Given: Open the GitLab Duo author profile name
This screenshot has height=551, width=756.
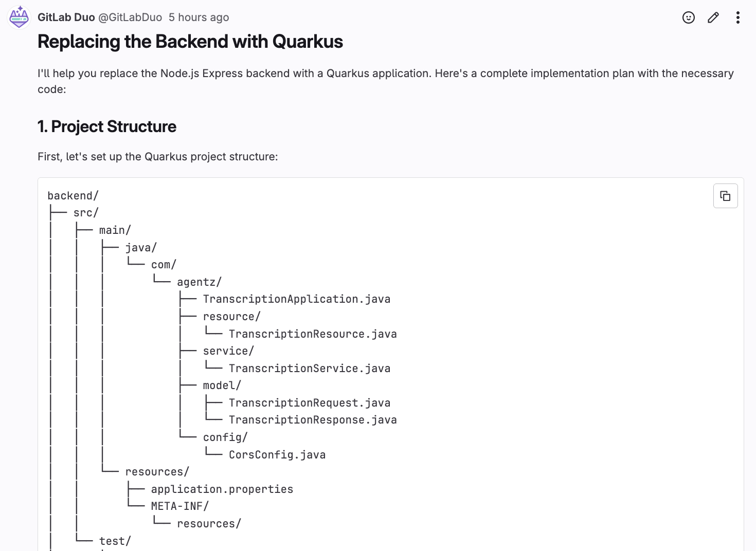Looking at the screenshot, I should pos(66,17).
